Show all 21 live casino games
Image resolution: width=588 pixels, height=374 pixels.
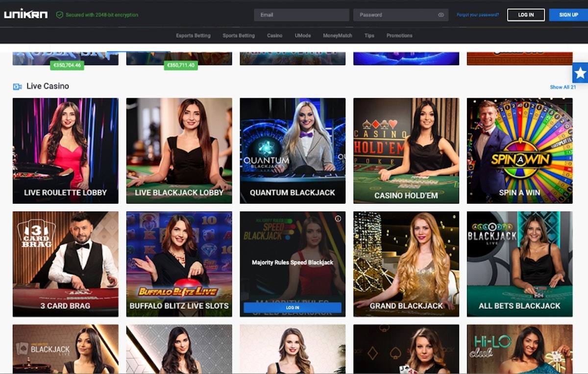(x=563, y=87)
